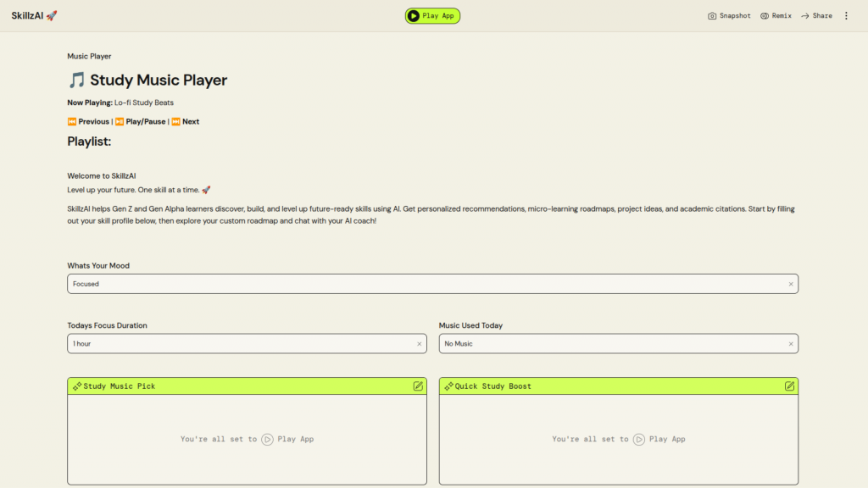Skip to Next track
This screenshot has height=488, width=868.
[186, 122]
